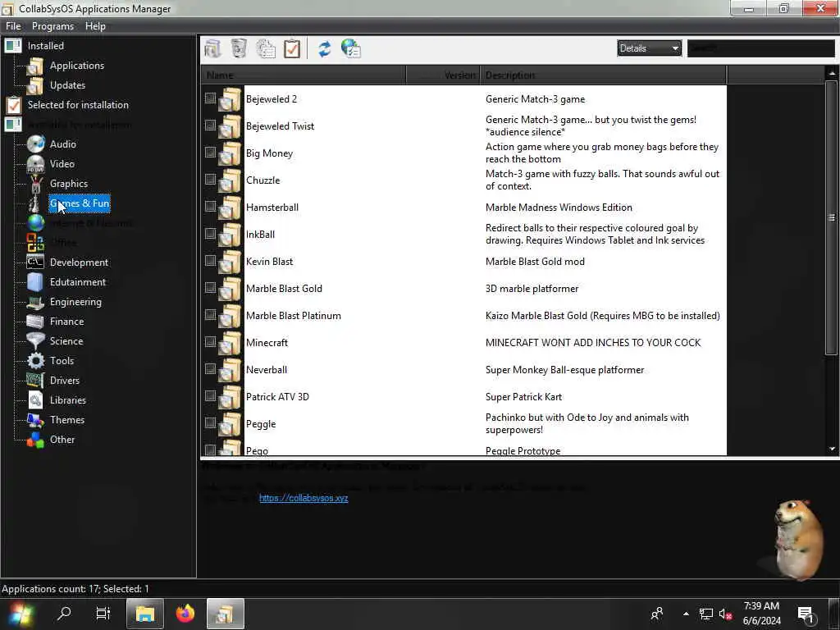The width and height of the screenshot is (840, 630).
Task: Click the Drivers circuit board icon
Action: coord(35,381)
